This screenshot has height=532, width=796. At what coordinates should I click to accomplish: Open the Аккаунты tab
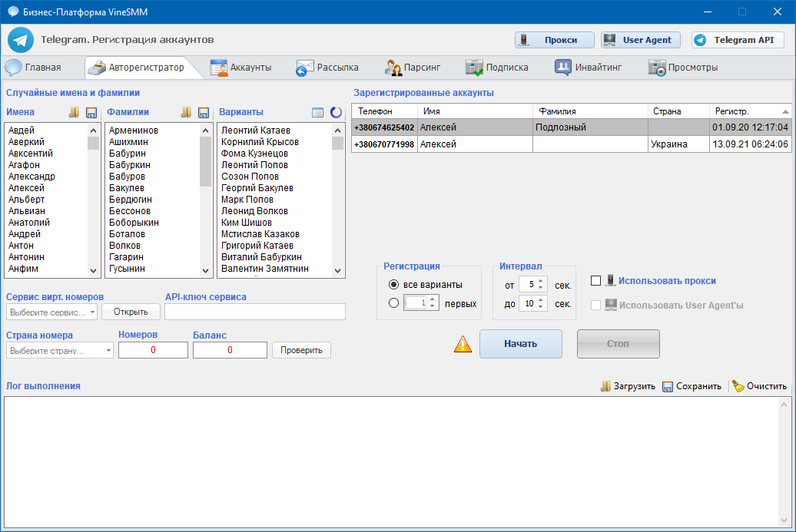(241, 68)
